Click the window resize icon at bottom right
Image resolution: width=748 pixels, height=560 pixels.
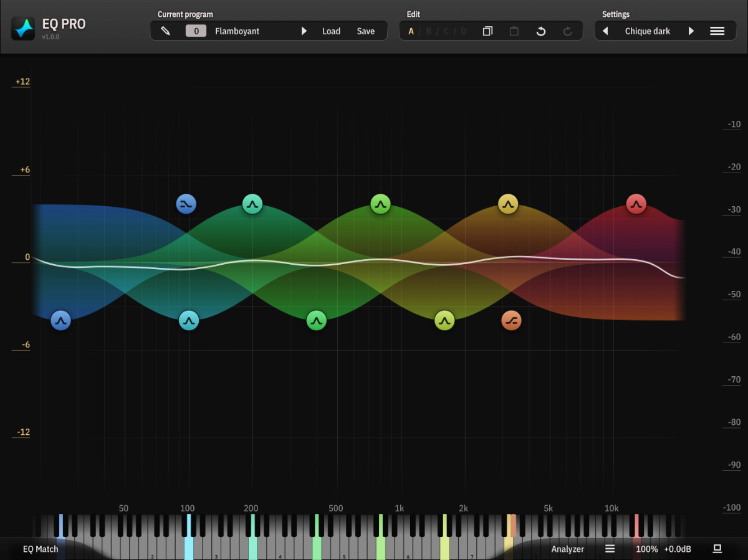(x=717, y=549)
